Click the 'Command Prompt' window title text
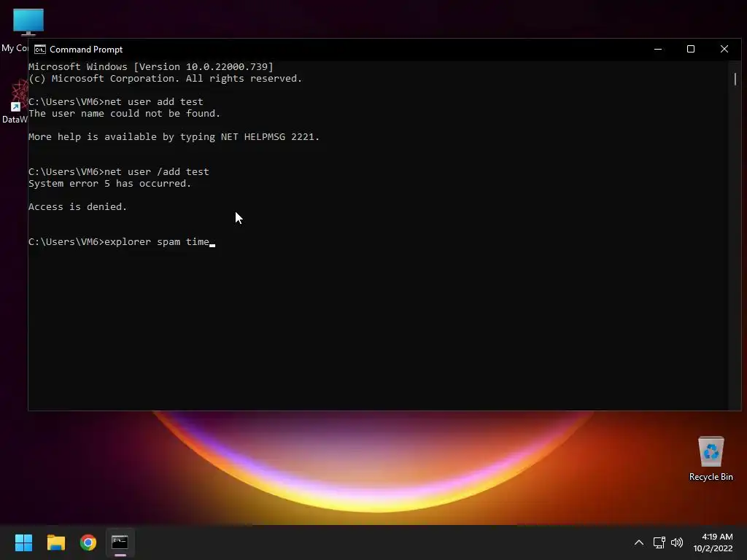This screenshot has width=747, height=560. [x=86, y=50]
